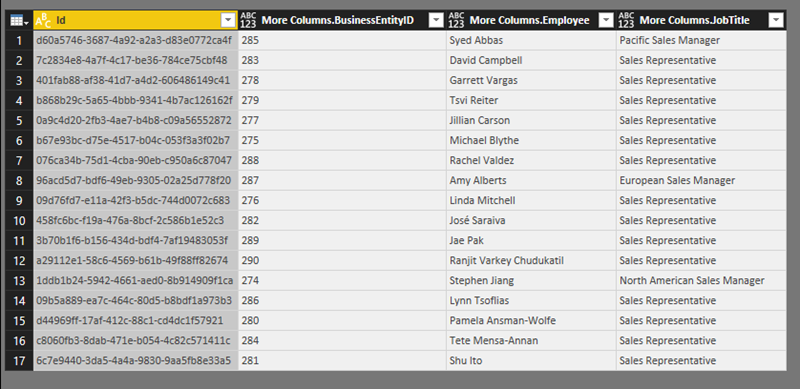Open filter dropdown for Employee column
The height and width of the screenshot is (389, 800).
point(606,20)
